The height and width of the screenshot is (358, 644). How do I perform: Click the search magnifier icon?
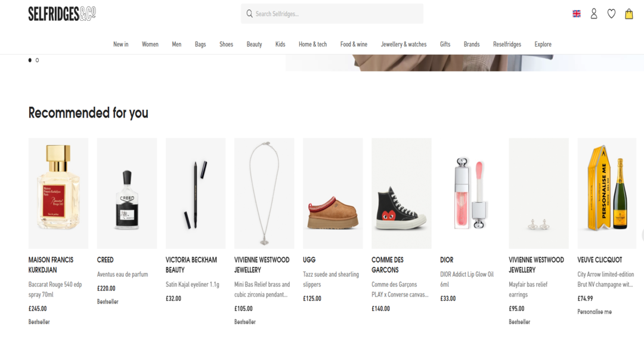[249, 14]
